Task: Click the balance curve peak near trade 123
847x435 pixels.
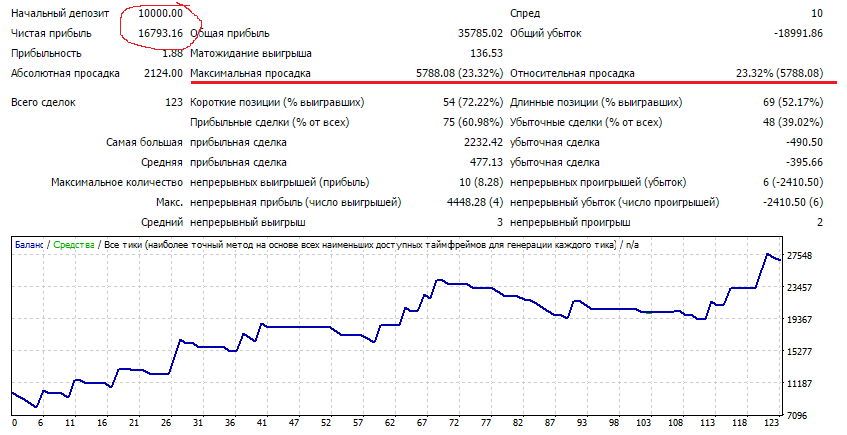Action: pyautogui.click(x=767, y=254)
